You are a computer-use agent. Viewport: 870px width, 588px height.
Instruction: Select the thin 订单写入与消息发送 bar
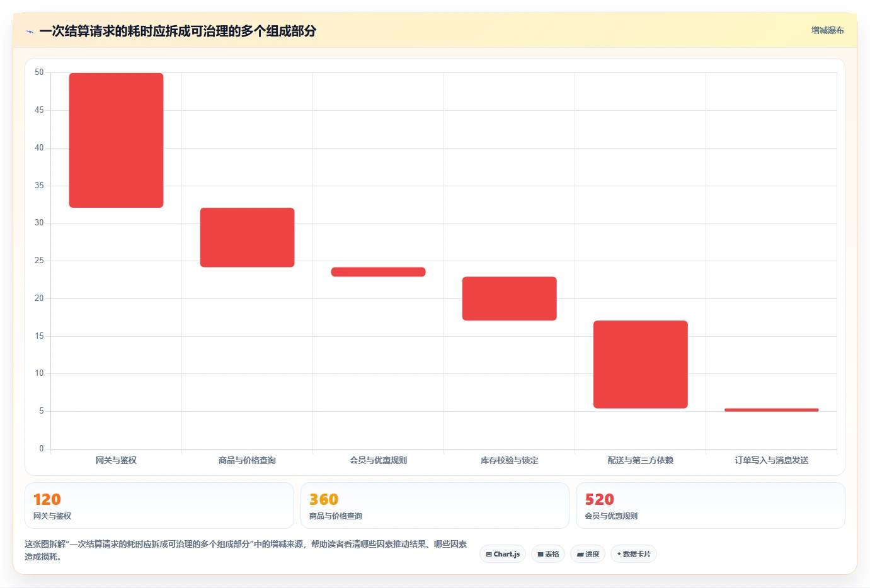(x=771, y=410)
